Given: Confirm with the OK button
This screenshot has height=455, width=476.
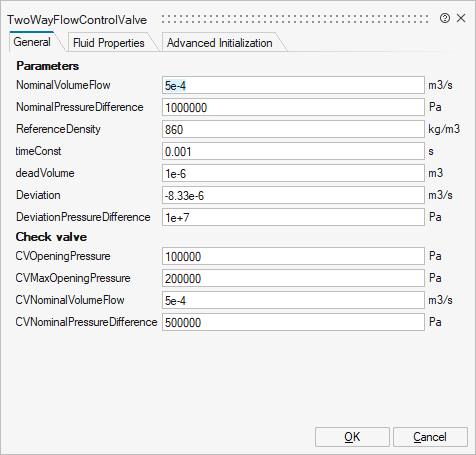Looking at the screenshot, I should click(x=352, y=437).
